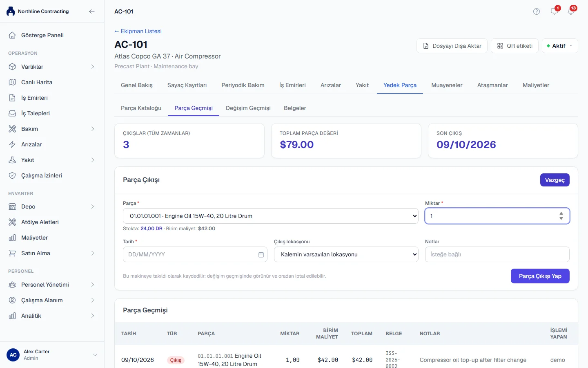Open the Aktif status dropdown

[560, 46]
